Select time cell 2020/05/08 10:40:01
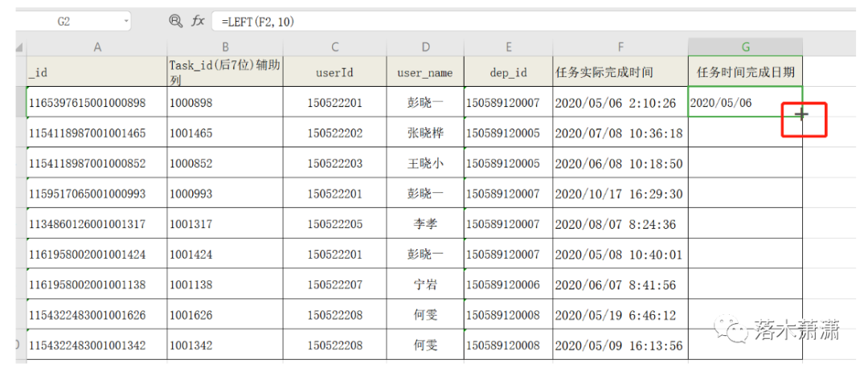The height and width of the screenshot is (368, 868). coord(620,254)
